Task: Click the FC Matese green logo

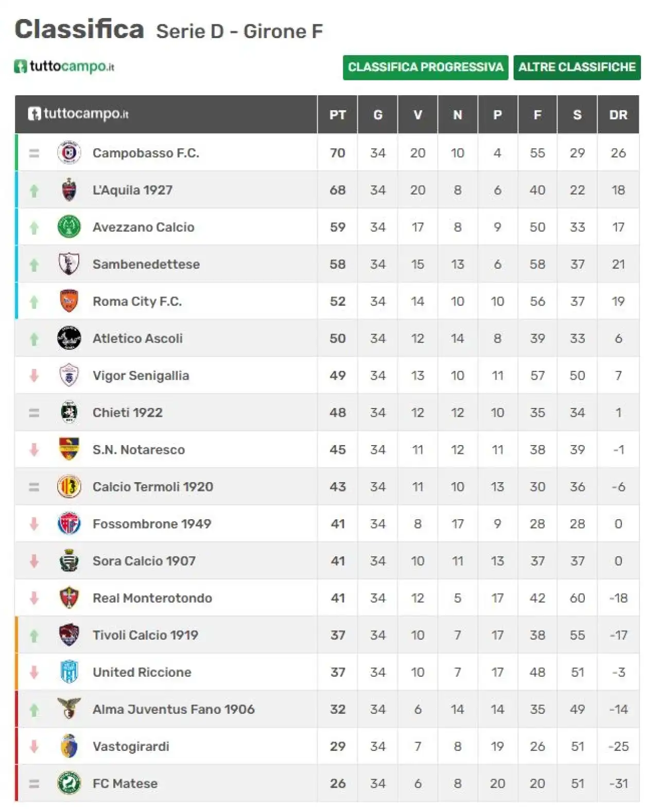Action: click(x=69, y=783)
